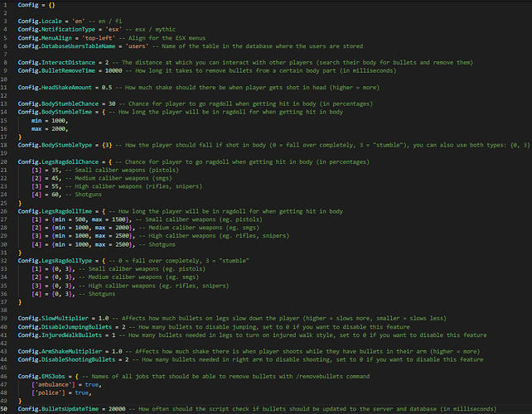Click the comment 'en / fi' on line 3

tap(110, 21)
